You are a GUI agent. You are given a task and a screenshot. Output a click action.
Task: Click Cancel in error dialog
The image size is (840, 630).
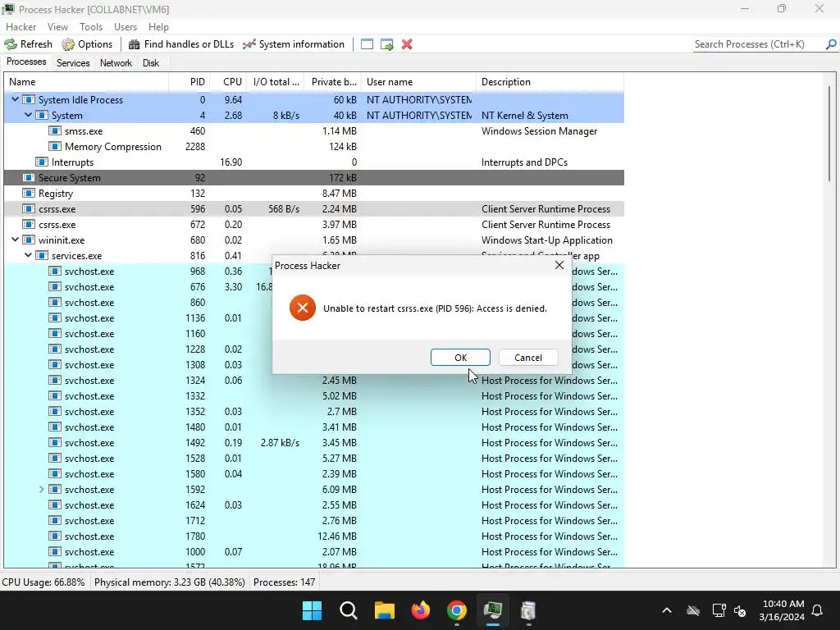tap(527, 358)
